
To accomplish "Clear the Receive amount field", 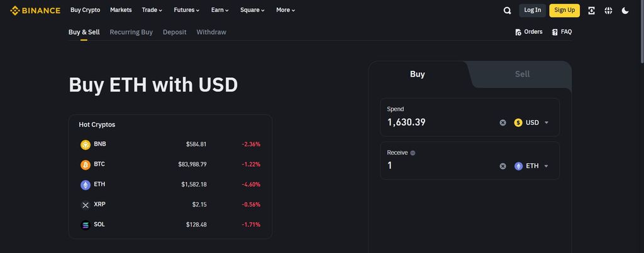I will tap(502, 166).
